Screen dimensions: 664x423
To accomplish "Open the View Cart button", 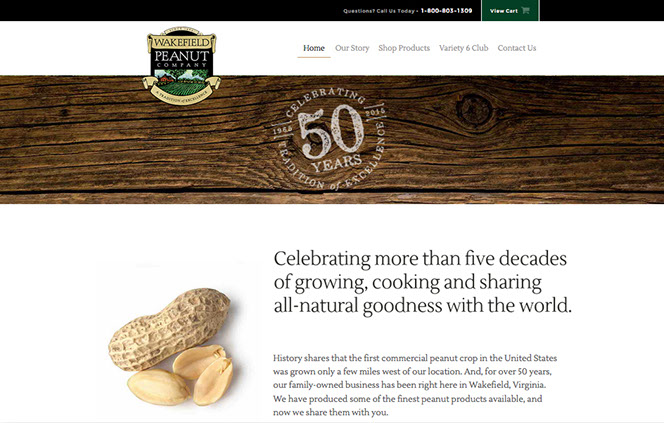I will [510, 11].
